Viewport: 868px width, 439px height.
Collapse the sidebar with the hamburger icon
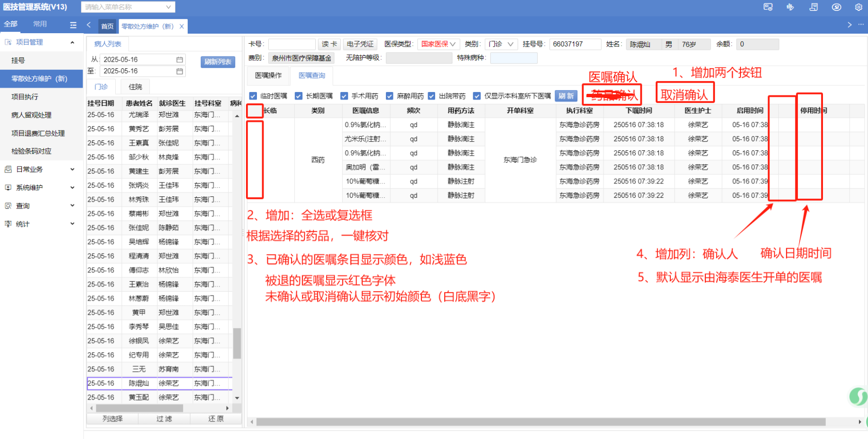coord(73,25)
